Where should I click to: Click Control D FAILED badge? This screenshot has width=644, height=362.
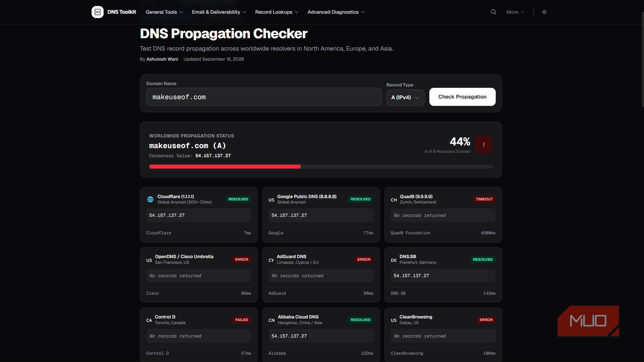(242, 320)
